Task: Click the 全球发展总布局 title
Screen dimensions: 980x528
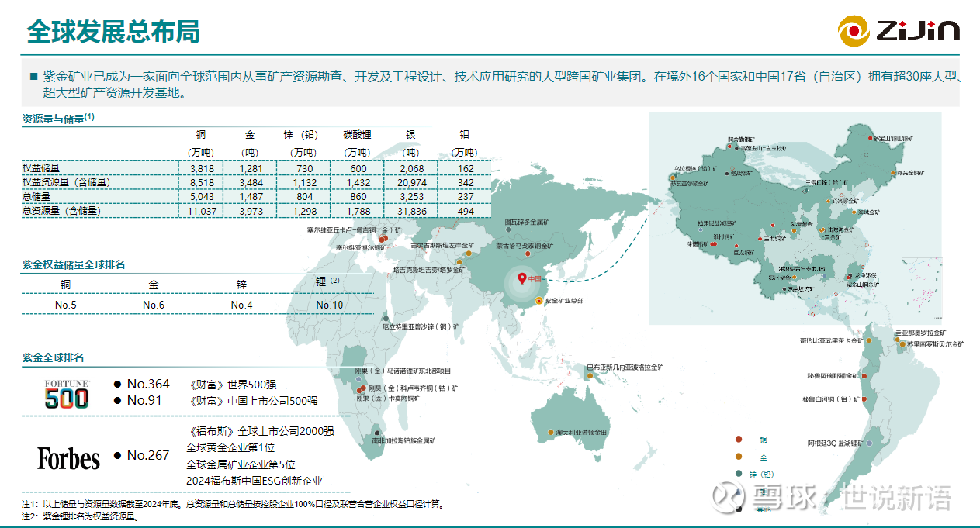Action: (113, 32)
